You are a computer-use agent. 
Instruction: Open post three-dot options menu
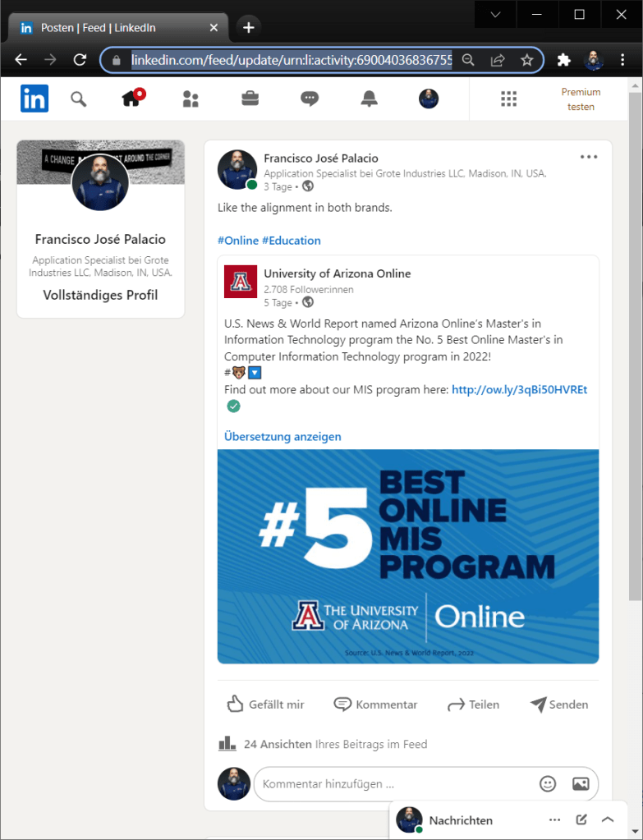click(589, 158)
